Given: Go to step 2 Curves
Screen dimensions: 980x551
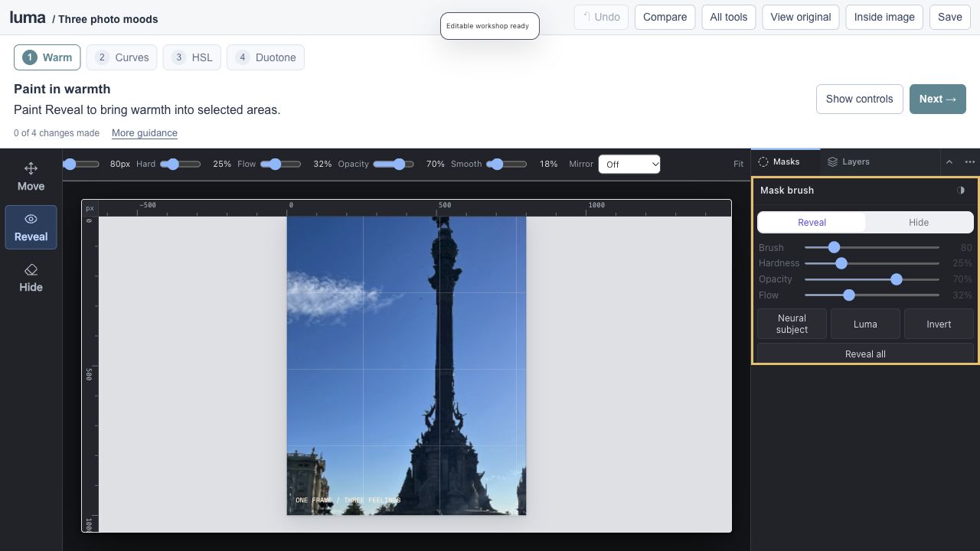Looking at the screenshot, I should [x=122, y=57].
